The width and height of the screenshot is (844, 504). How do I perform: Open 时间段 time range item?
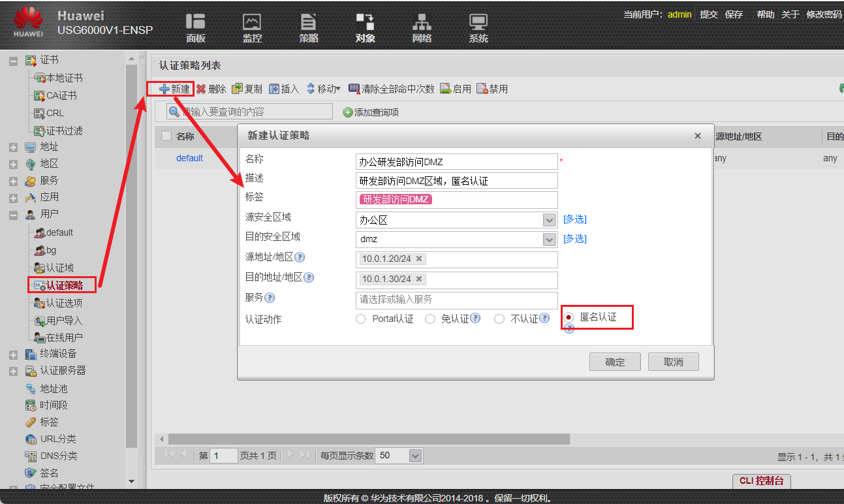[54, 405]
